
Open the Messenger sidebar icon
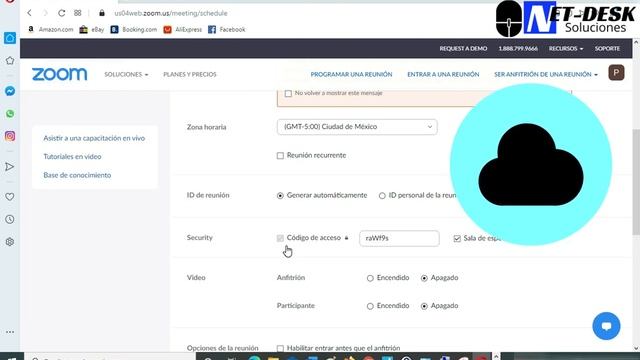click(10, 91)
